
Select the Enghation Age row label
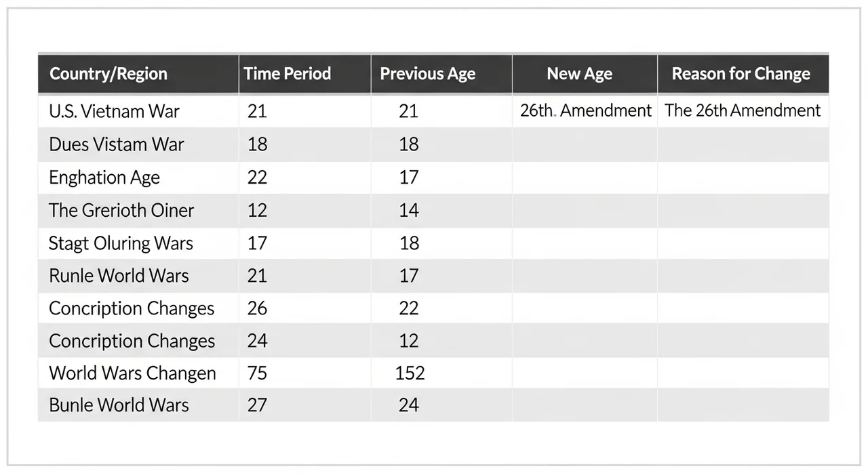coord(104,178)
